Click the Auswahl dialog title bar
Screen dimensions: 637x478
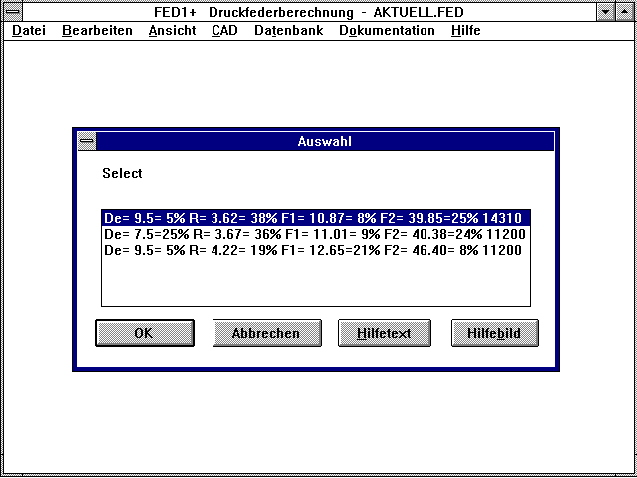(x=324, y=141)
